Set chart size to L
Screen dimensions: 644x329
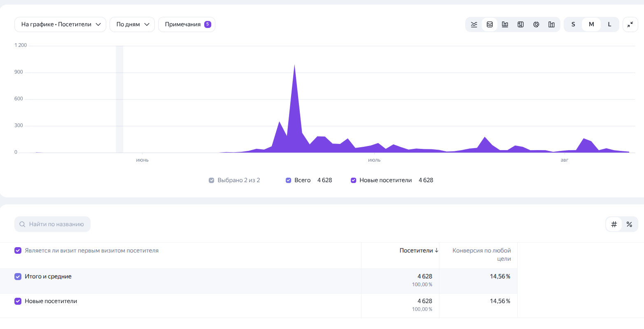(x=609, y=24)
